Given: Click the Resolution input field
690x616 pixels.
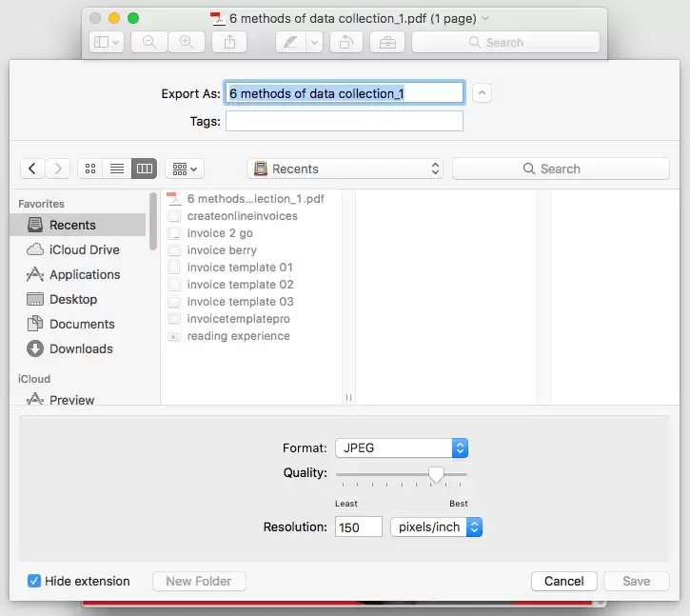Looking at the screenshot, I should (358, 527).
